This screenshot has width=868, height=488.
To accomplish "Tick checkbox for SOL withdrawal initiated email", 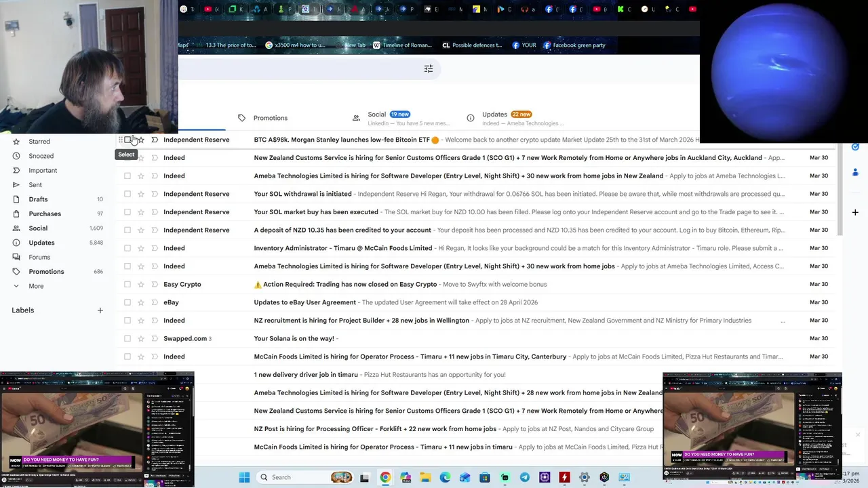I will pos(127,194).
